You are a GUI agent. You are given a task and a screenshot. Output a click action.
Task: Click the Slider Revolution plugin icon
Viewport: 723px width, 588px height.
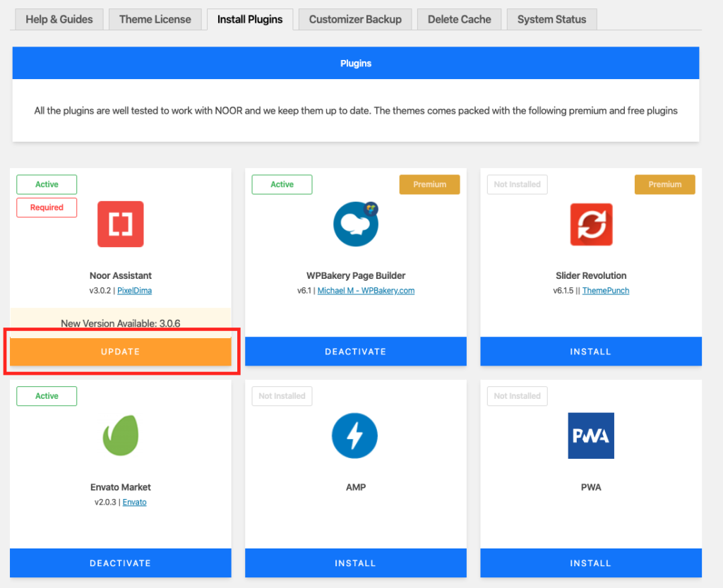click(591, 224)
